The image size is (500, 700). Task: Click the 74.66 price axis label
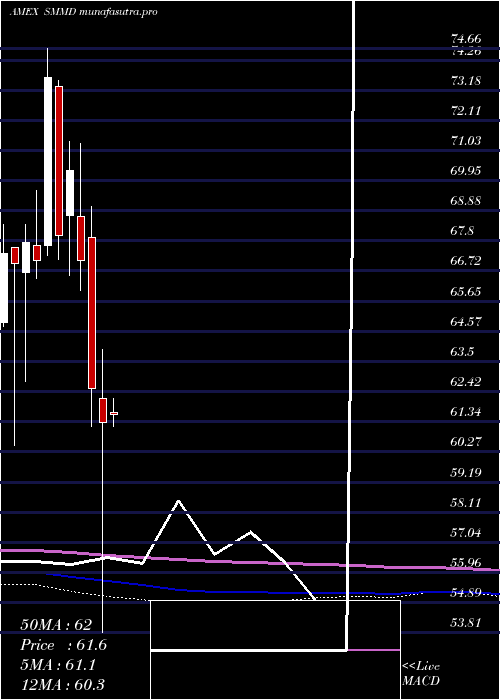pyautogui.click(x=467, y=38)
